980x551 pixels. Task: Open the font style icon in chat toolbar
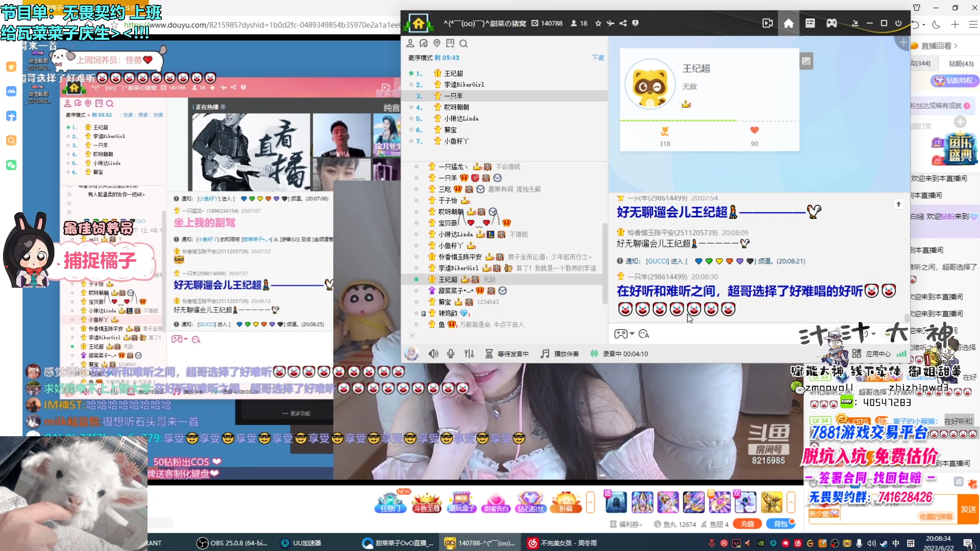644,334
